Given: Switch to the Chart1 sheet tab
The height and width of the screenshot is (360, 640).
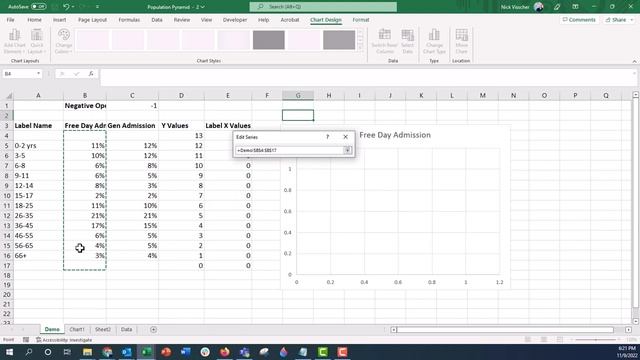Looking at the screenshot, I should point(77,329).
